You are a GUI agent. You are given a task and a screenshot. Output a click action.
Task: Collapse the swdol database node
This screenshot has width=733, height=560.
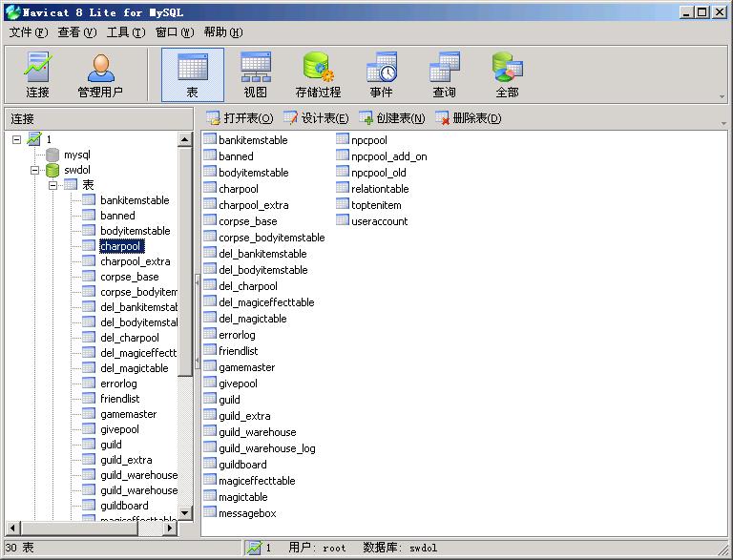click(34, 170)
